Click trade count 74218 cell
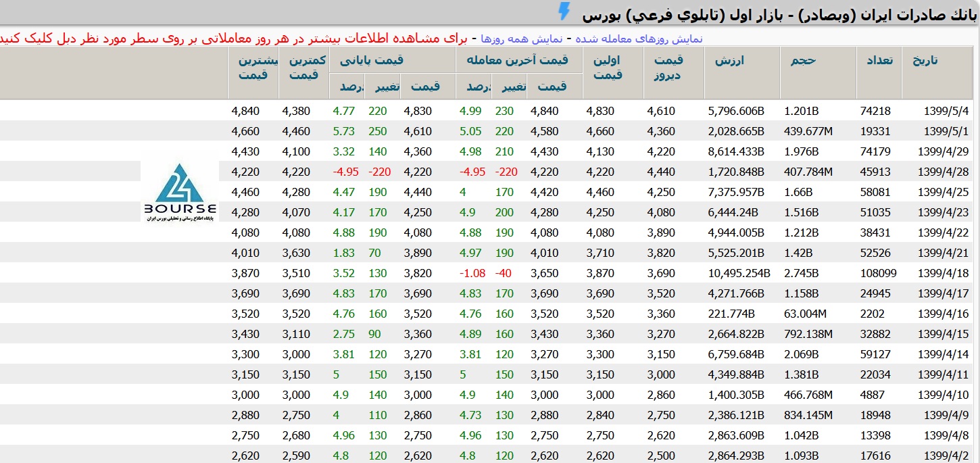The height and width of the screenshot is (463, 980). [875, 111]
